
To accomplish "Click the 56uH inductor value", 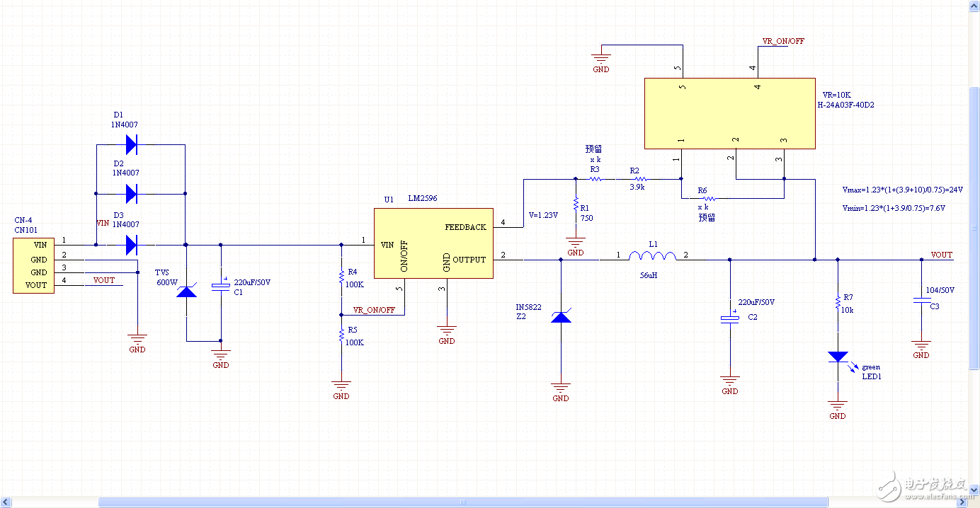I will [647, 275].
